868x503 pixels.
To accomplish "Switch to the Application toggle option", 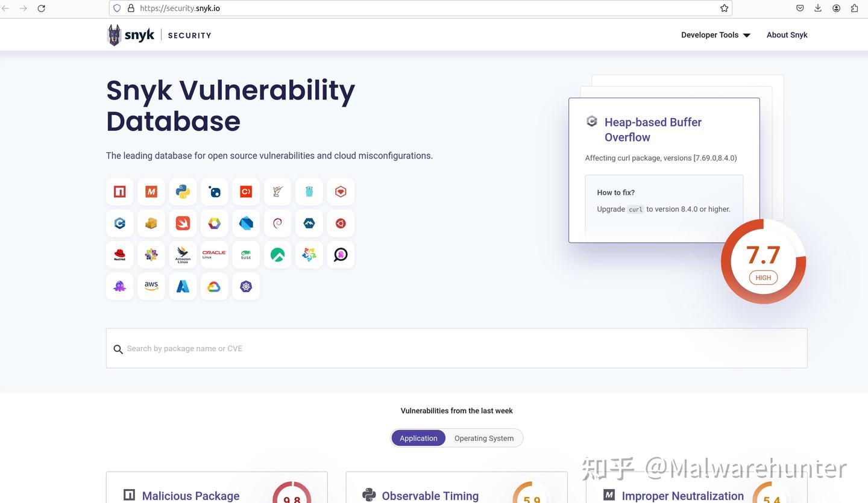I will pyautogui.click(x=418, y=438).
